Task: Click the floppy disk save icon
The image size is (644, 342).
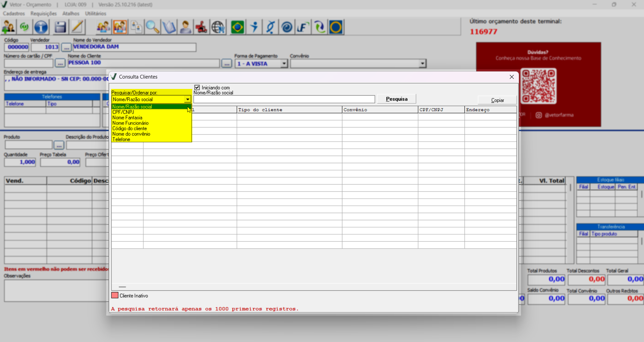Action: [60, 27]
